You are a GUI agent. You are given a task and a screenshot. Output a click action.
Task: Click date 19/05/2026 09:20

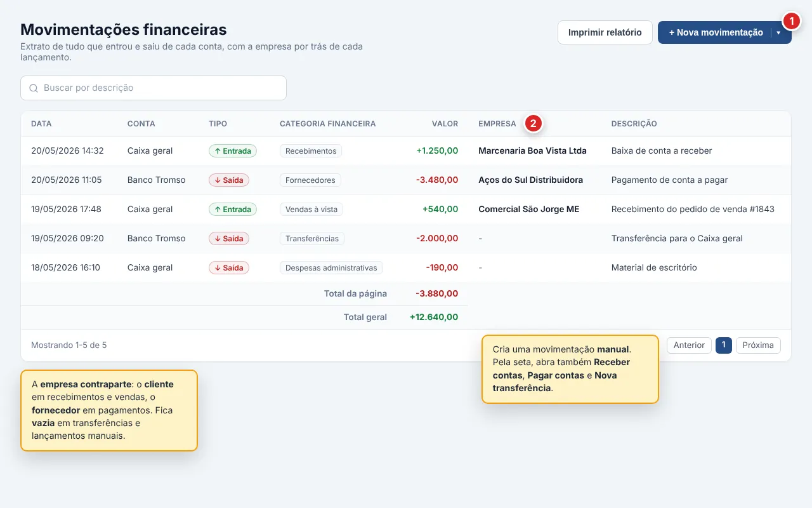(x=67, y=239)
